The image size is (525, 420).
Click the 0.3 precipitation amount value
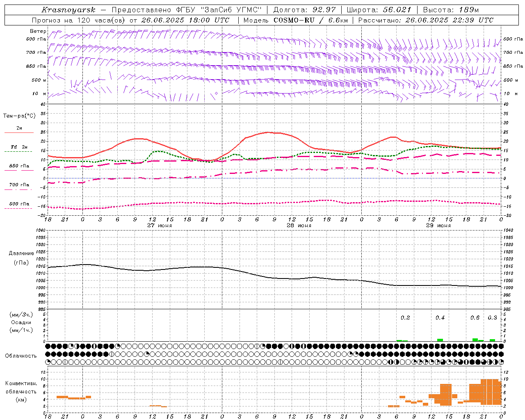pyautogui.click(x=493, y=318)
